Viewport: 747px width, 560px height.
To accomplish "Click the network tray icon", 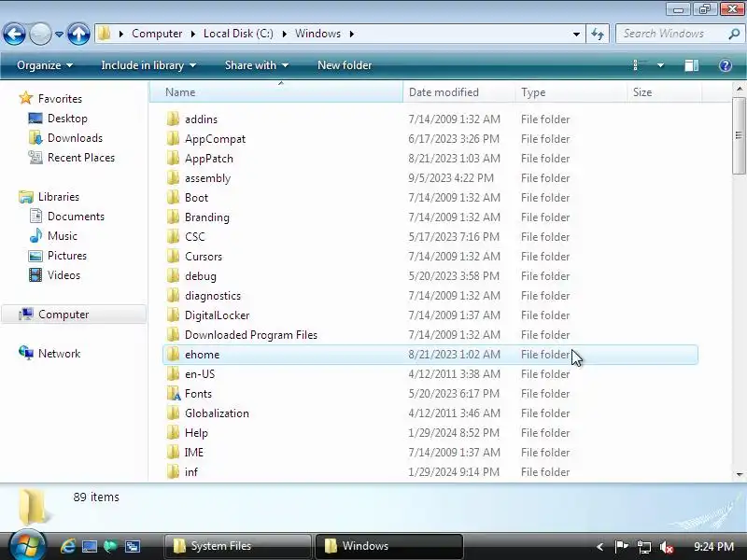I will point(644,547).
